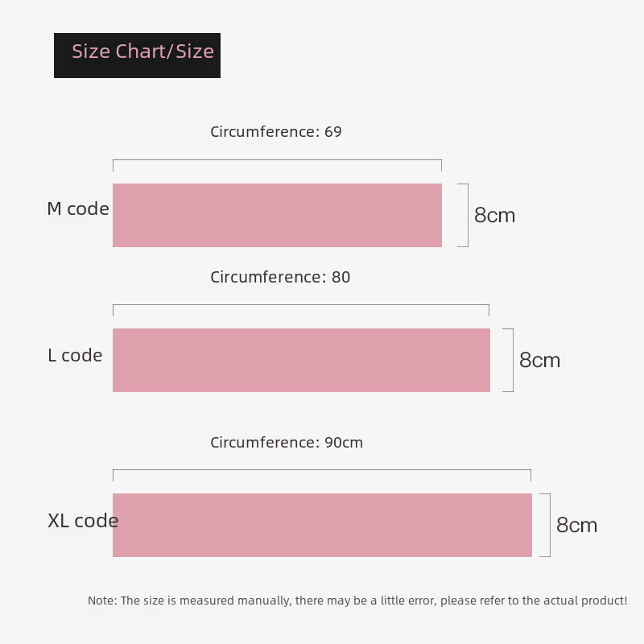Image resolution: width=644 pixels, height=644 pixels.
Task: Select the "M code" size label
Action: [x=78, y=209]
